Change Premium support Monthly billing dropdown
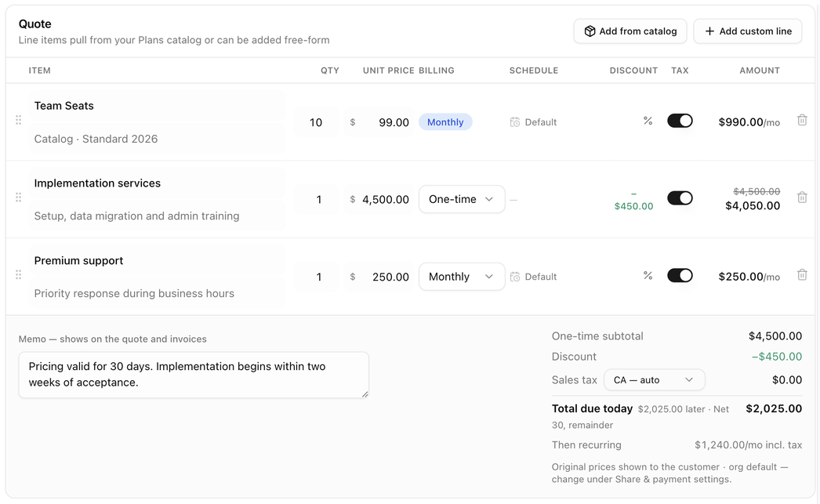This screenshot has width=820, height=504. click(x=462, y=277)
